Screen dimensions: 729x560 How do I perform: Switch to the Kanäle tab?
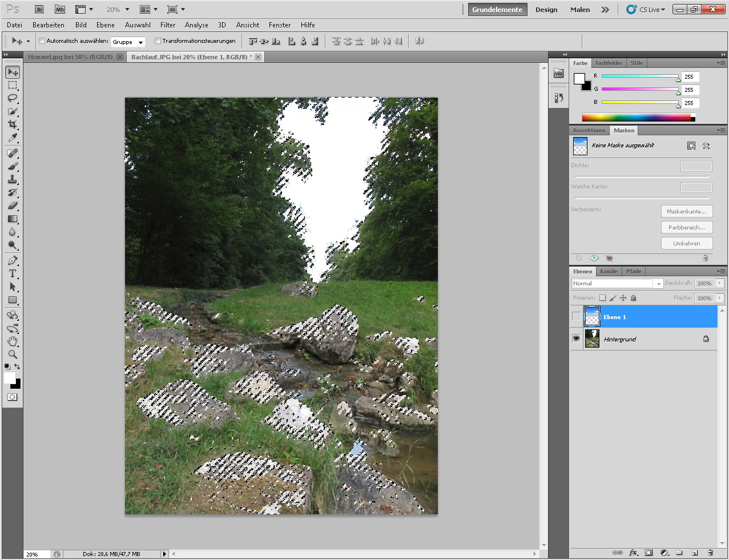(609, 271)
